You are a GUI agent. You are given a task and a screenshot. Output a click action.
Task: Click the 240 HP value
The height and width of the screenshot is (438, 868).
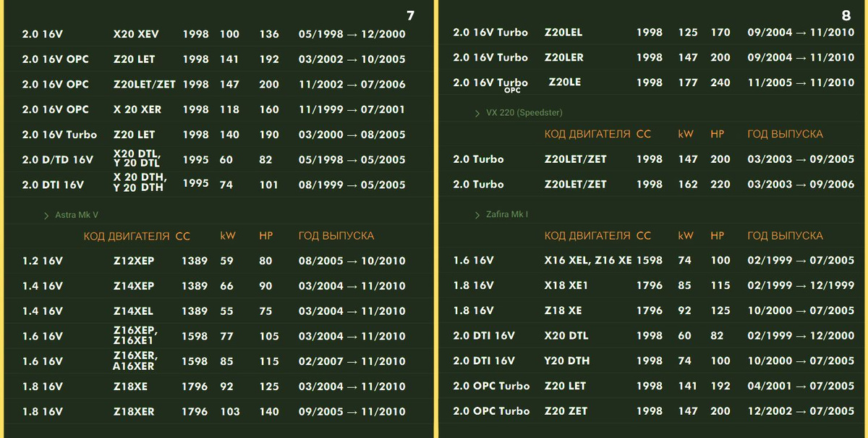(720, 83)
